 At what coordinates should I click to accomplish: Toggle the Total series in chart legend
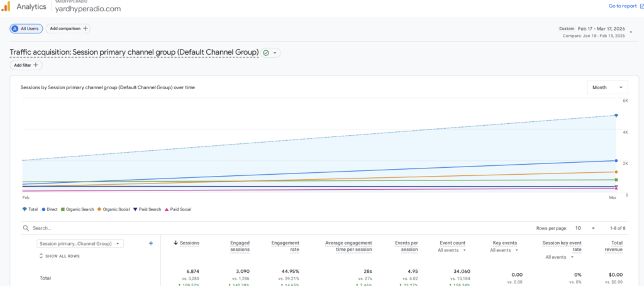point(31,209)
